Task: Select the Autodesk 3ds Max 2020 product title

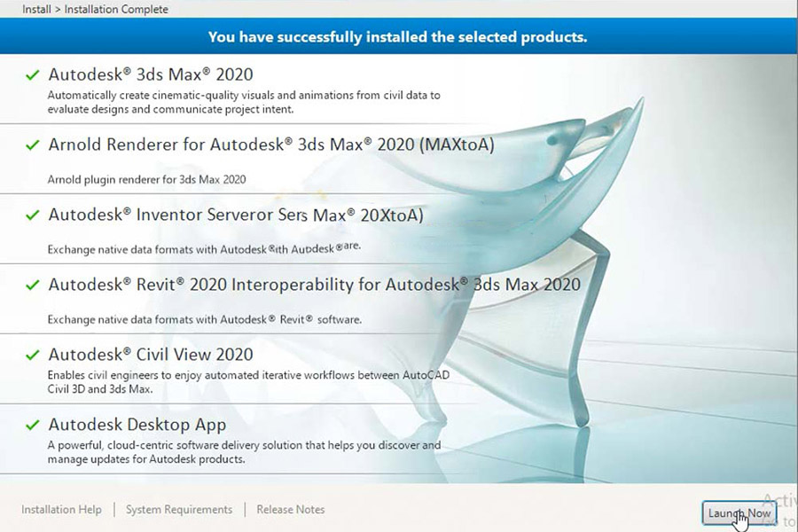Action: 150,74
